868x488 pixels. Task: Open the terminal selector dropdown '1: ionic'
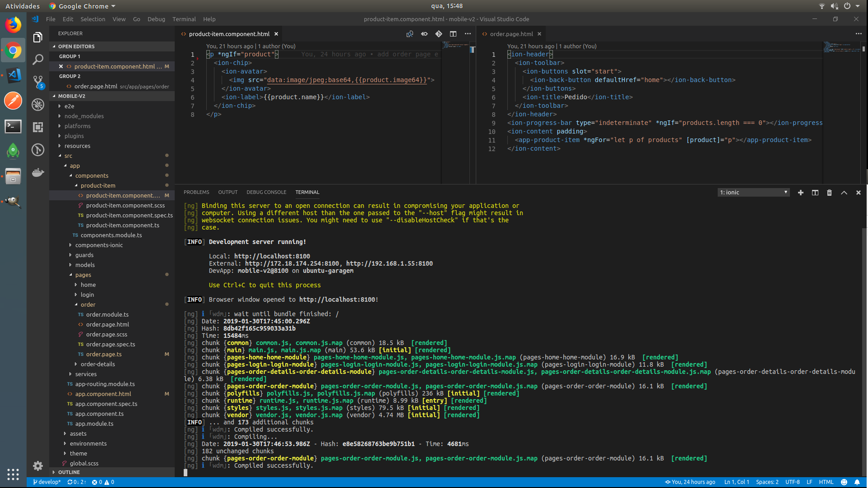[753, 193]
